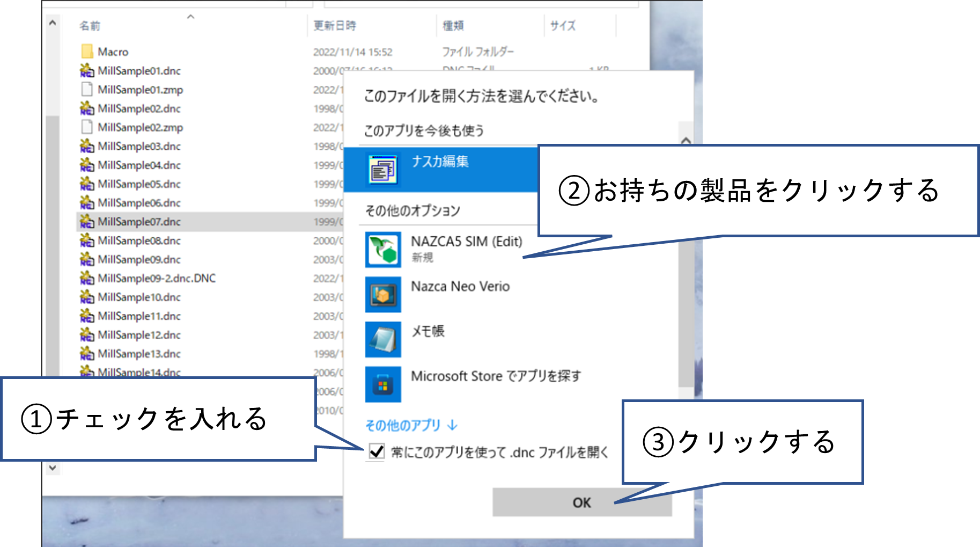Click the Nazca Neo Verio label
The image size is (980, 547).
pos(460,286)
